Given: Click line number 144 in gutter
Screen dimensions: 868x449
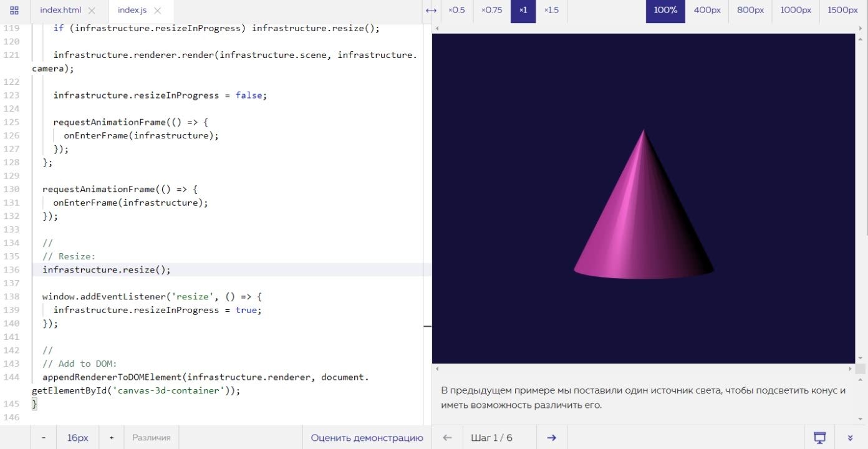Looking at the screenshot, I should (x=11, y=377).
